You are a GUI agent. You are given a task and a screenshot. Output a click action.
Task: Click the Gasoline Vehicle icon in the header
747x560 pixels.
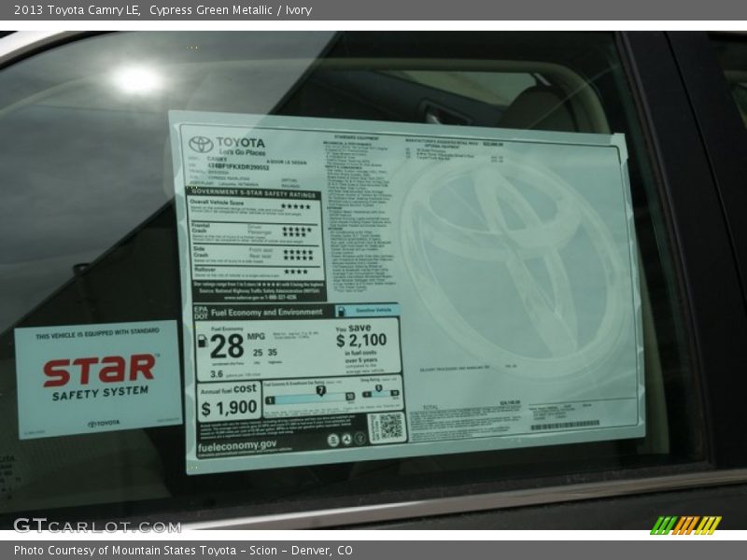pos(342,311)
